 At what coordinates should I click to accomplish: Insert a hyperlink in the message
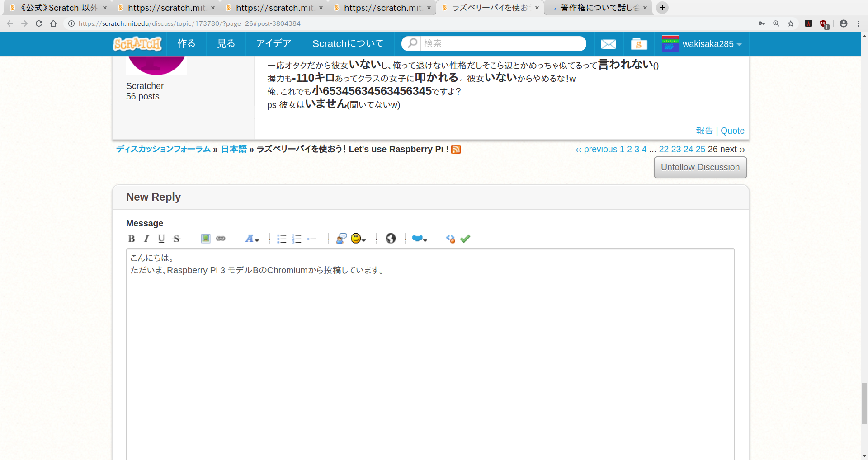pos(221,239)
